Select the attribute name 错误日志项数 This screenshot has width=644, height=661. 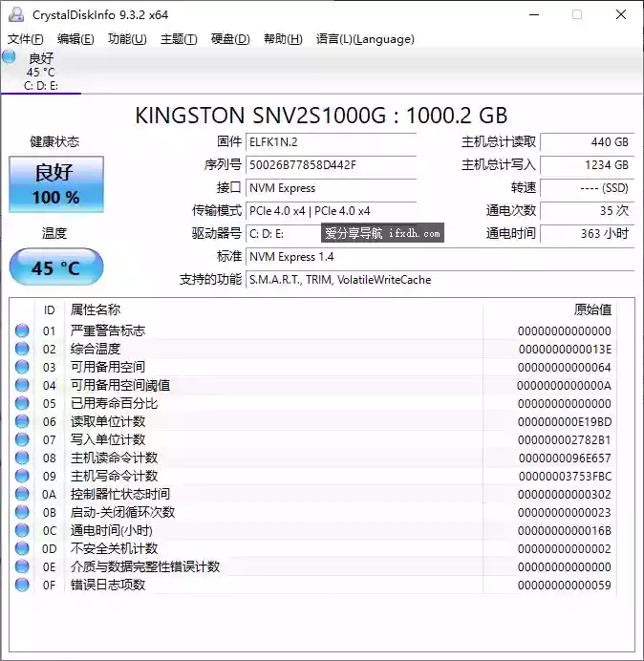(108, 585)
